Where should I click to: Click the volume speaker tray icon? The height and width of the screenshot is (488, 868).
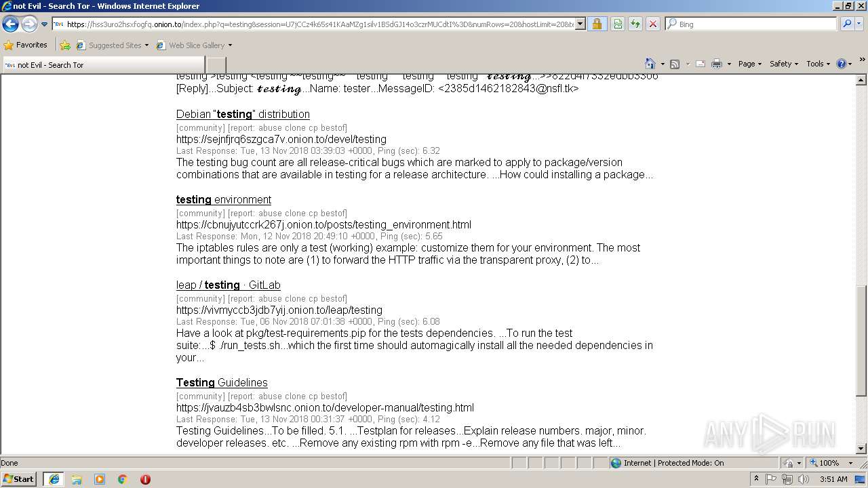point(804,479)
